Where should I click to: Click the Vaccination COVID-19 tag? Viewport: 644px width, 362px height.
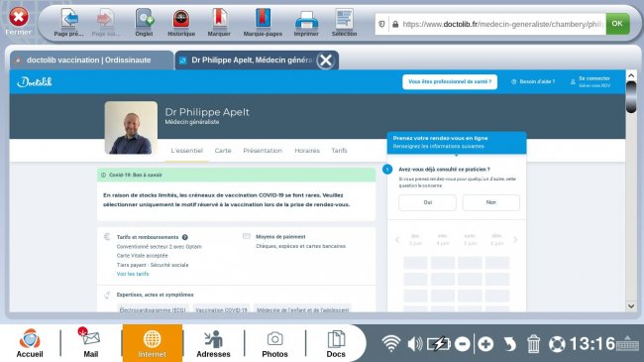221,309
